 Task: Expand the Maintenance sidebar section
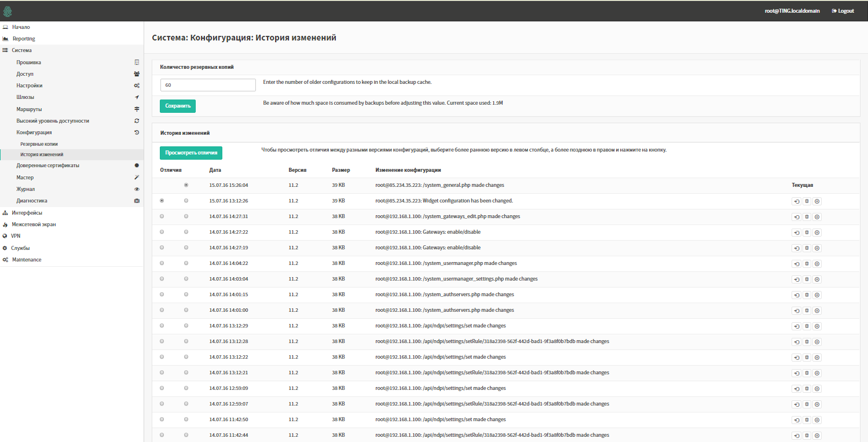click(27, 260)
